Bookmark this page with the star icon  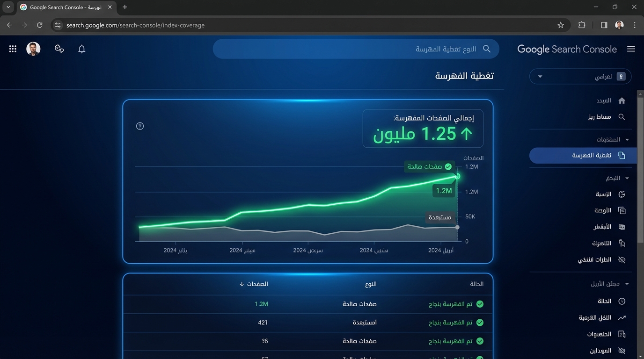click(561, 25)
